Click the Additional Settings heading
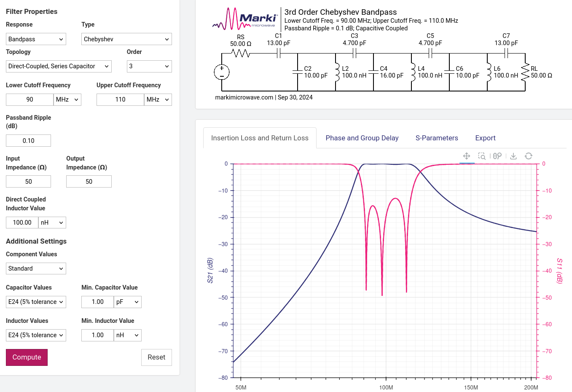Viewport: 572px width, 392px height. click(x=36, y=241)
